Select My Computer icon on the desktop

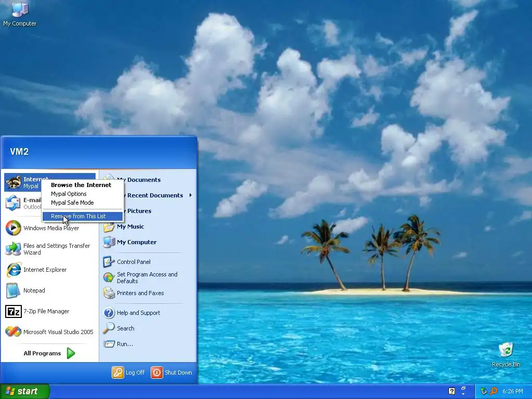20,14
